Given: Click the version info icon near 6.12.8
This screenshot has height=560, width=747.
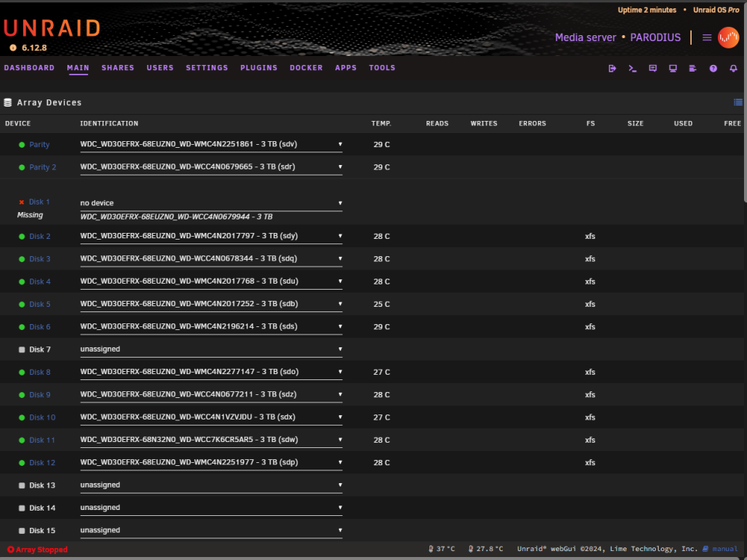Looking at the screenshot, I should pyautogui.click(x=13, y=48).
